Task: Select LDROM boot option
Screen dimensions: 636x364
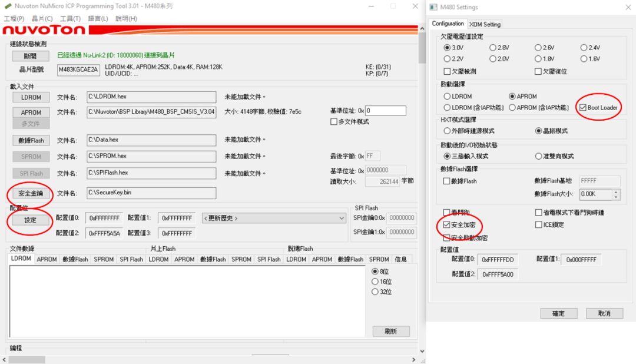Action: pyautogui.click(x=447, y=97)
